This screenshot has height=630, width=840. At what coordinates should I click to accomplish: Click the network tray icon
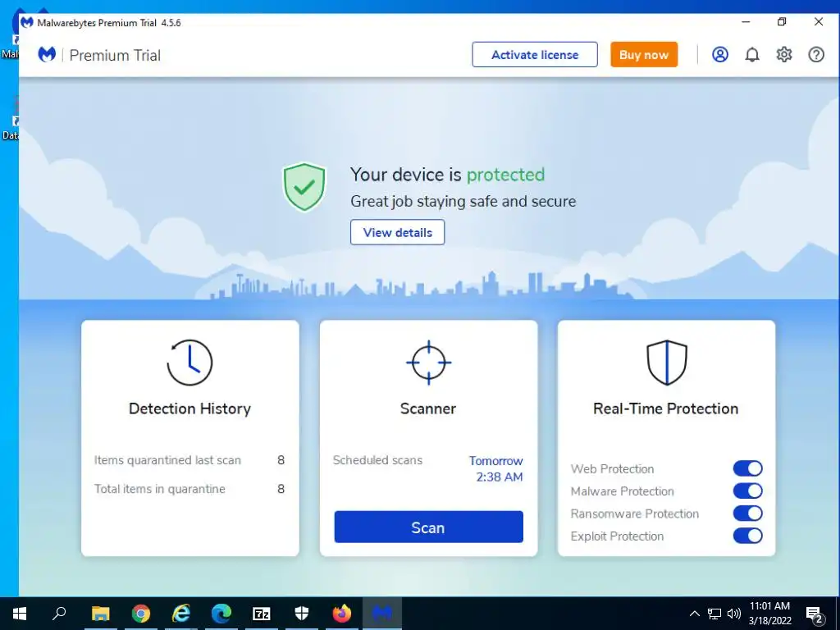point(714,614)
